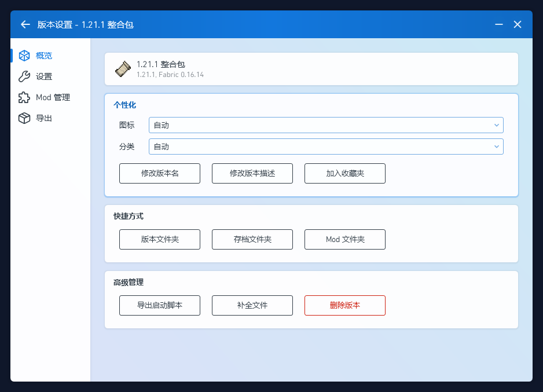Click the red 删除版本 button
Screen dimensions: 543x392
click(x=345, y=305)
